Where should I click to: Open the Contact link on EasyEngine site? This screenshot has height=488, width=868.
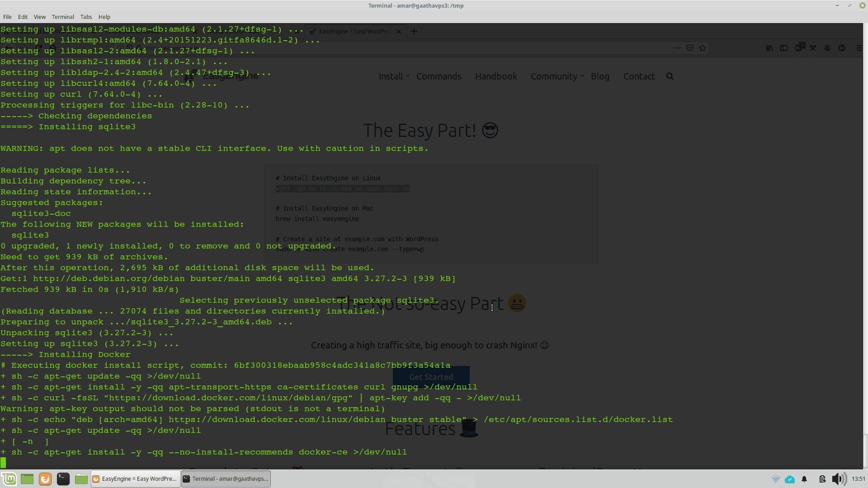click(639, 76)
